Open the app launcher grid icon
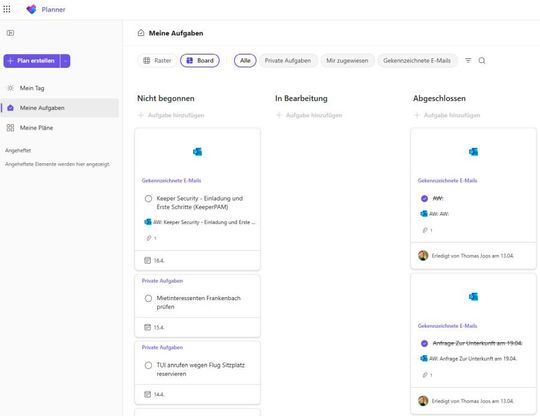The image size is (540, 416). [x=7, y=9]
